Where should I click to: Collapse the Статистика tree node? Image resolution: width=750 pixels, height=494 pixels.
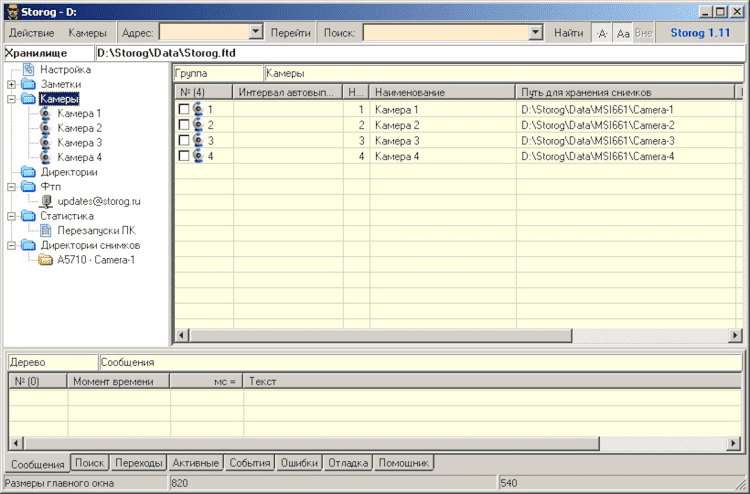pyautogui.click(x=11, y=216)
